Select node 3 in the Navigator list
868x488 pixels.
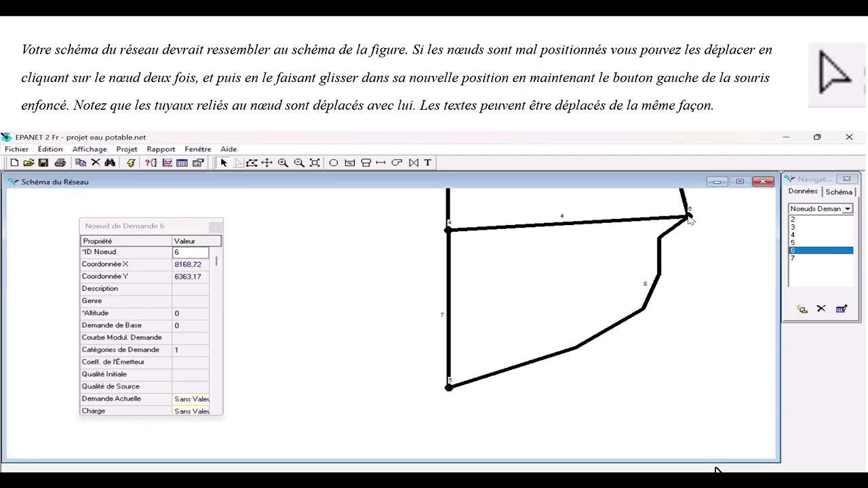(x=821, y=227)
